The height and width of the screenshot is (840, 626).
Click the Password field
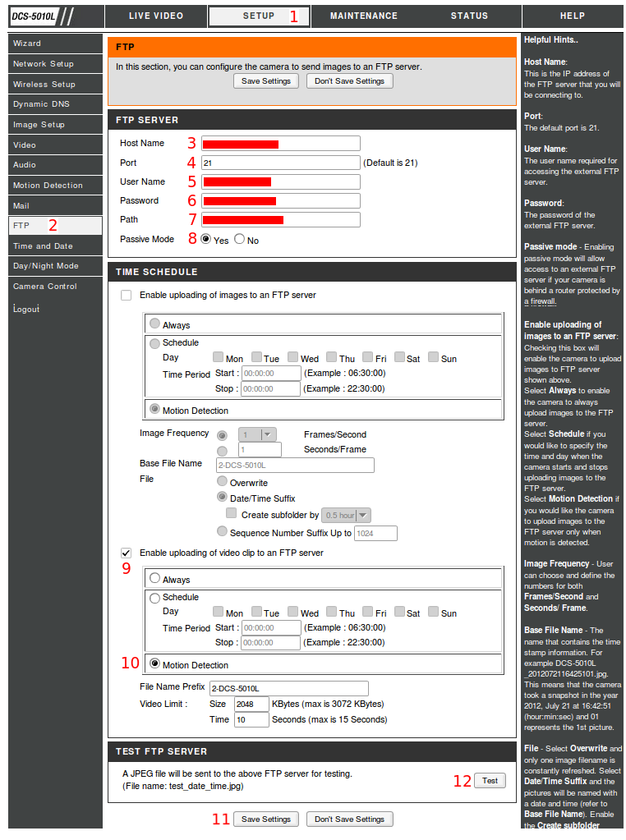pos(281,201)
